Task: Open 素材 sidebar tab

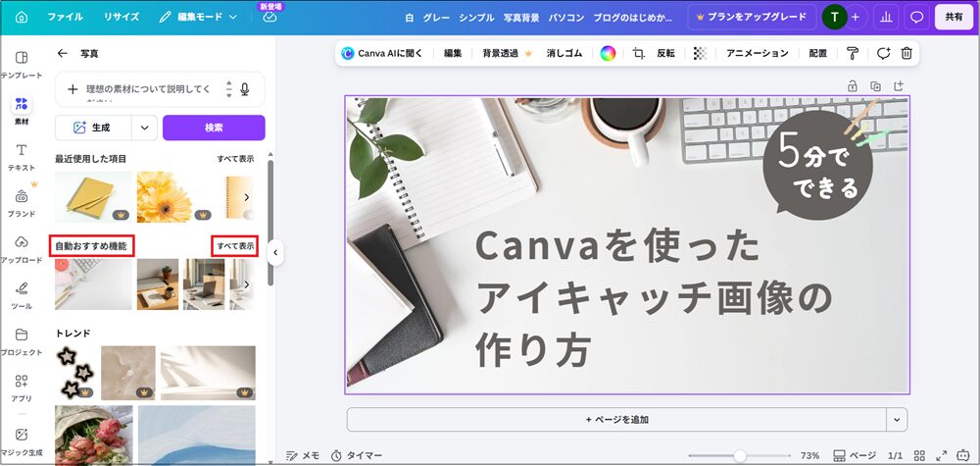Action: click(x=22, y=110)
